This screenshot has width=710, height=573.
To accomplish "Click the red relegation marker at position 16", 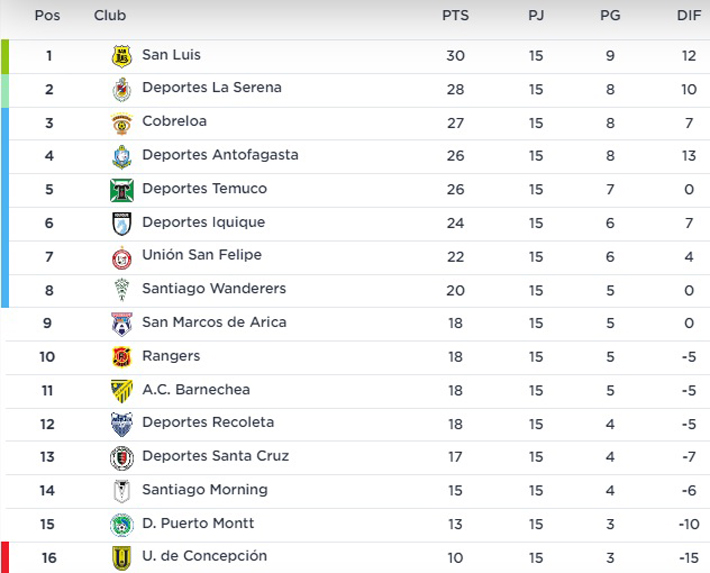I will pos(4,557).
